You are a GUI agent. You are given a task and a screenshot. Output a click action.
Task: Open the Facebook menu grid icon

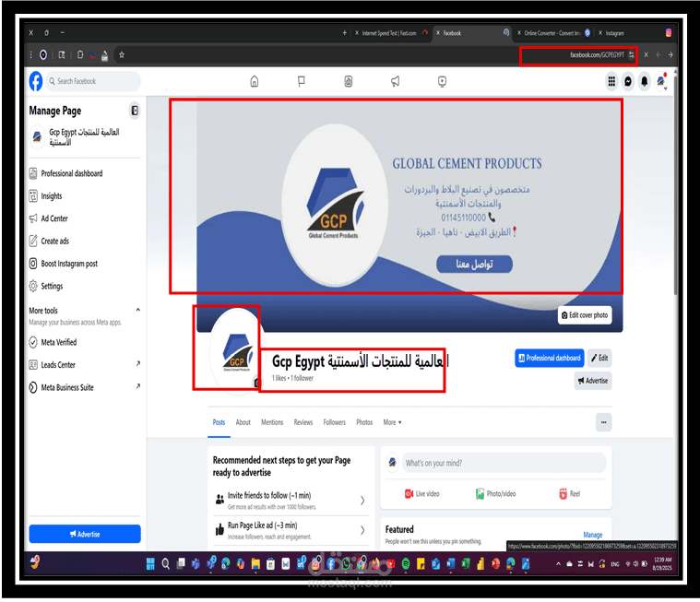611,81
